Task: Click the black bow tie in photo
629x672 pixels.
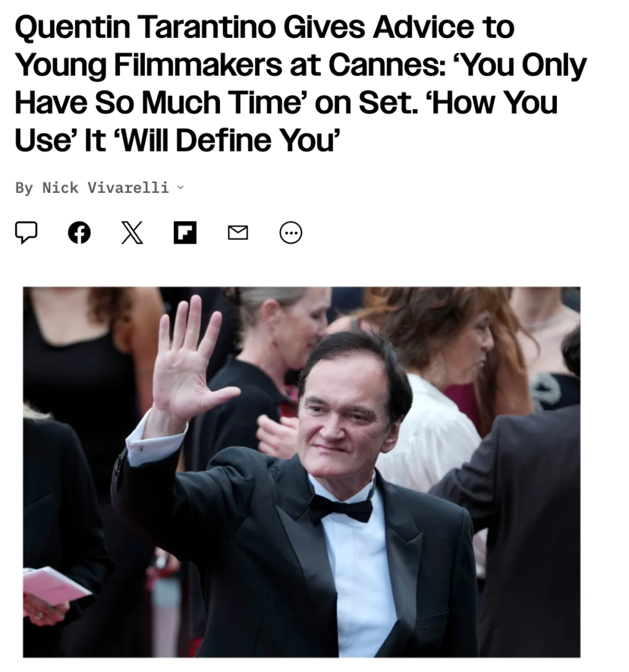Action: (x=341, y=508)
